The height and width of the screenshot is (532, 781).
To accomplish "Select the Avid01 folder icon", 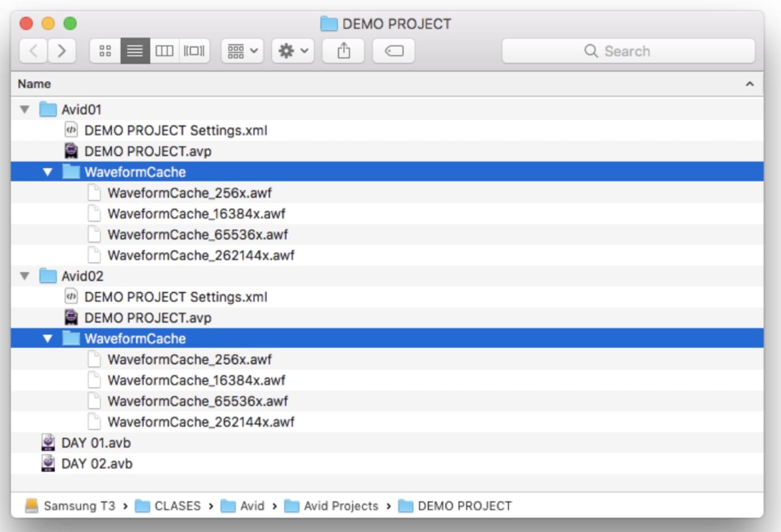I will [x=48, y=109].
